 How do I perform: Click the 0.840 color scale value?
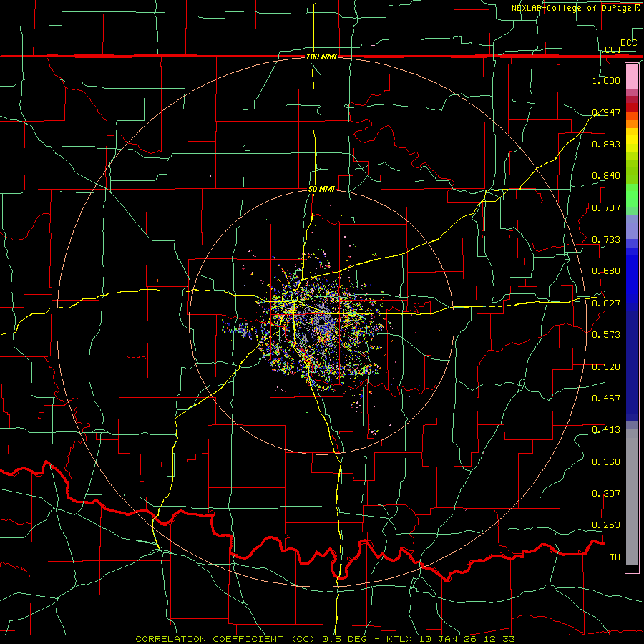[x=606, y=176]
